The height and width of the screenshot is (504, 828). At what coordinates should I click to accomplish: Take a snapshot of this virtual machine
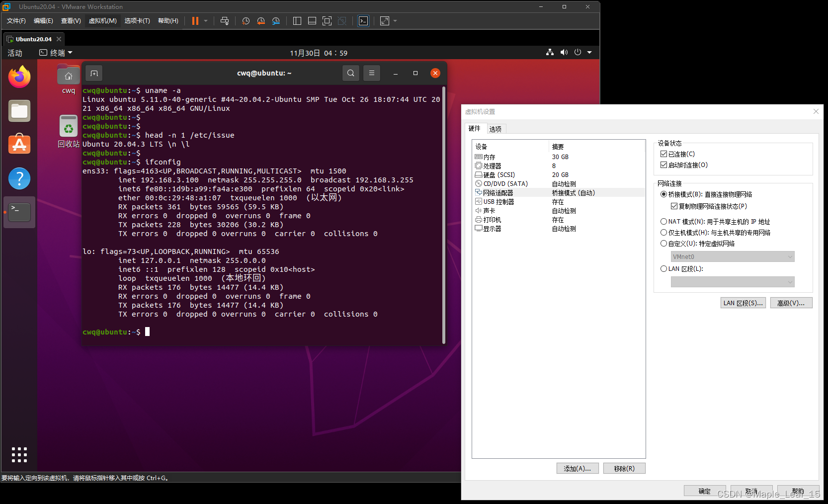tap(246, 21)
